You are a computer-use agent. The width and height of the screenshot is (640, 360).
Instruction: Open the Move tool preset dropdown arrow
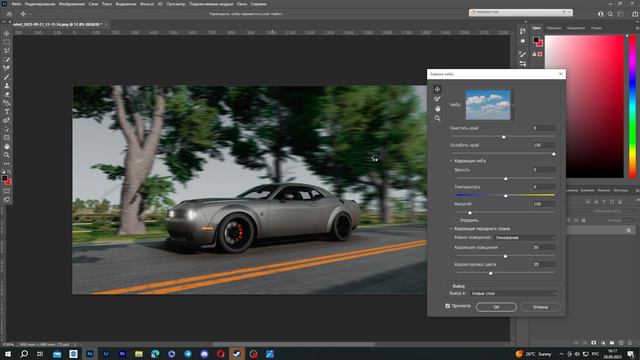30,14
